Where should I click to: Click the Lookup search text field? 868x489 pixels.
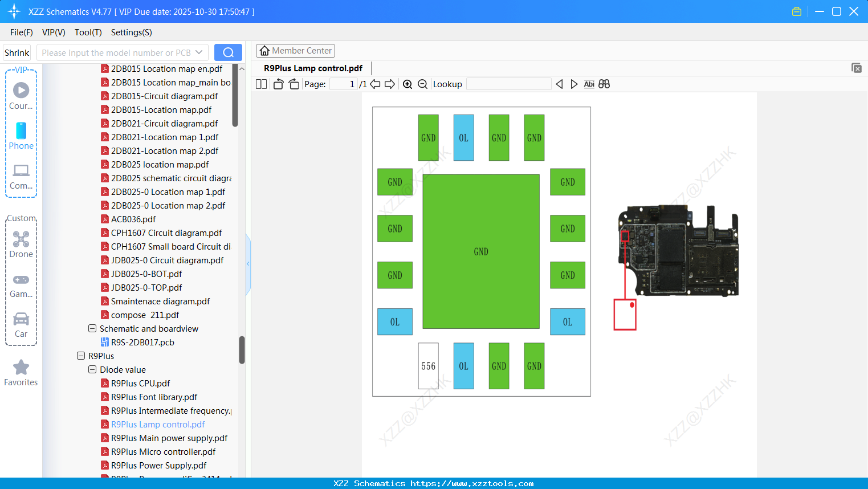508,84
